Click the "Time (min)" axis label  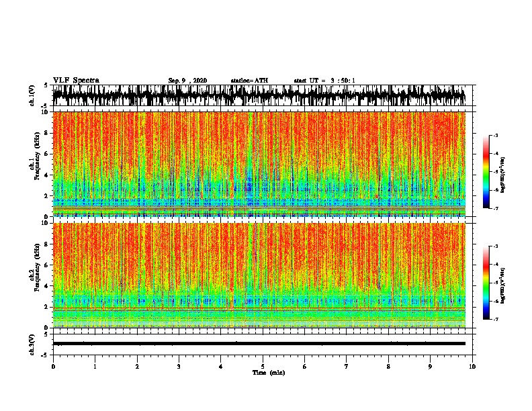pyautogui.click(x=269, y=373)
